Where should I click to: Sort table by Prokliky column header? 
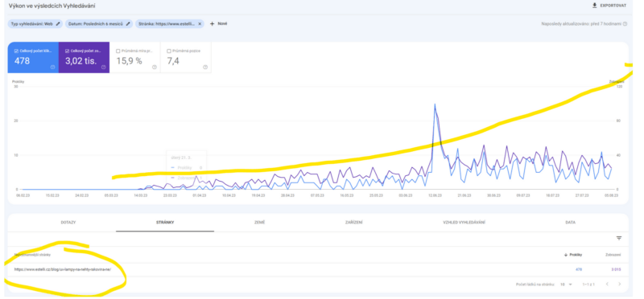(x=573, y=255)
